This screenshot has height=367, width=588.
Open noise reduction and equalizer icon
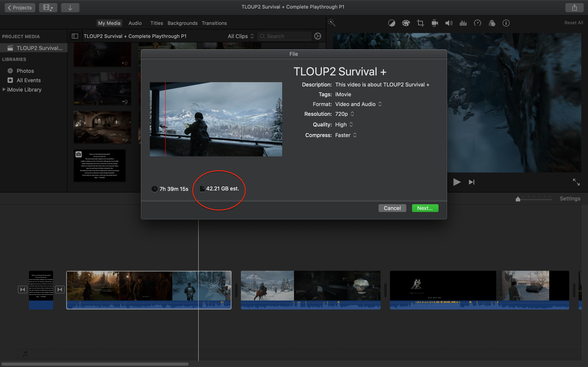click(x=463, y=23)
